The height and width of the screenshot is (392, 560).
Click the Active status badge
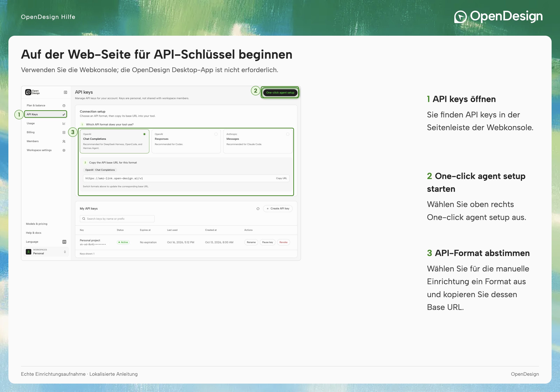tap(123, 242)
